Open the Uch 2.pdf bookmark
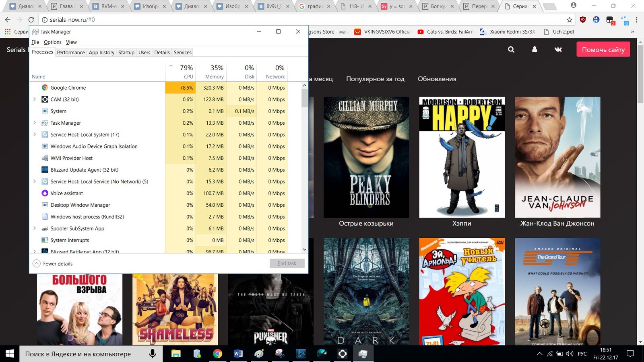This screenshot has width=644, height=362. [559, 32]
